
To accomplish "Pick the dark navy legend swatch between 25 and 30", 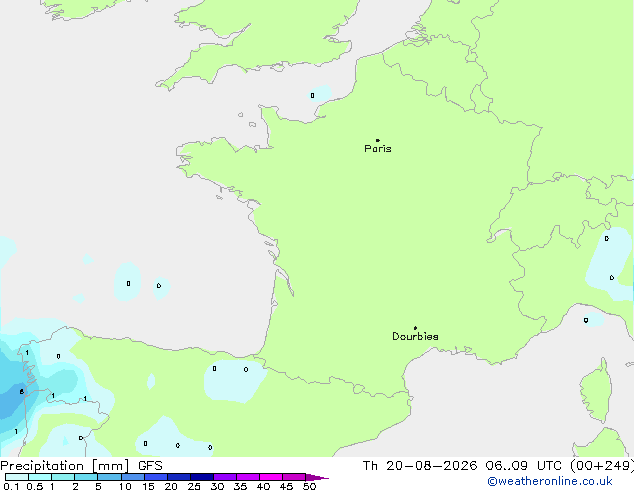I will pyautogui.click(x=202, y=477).
